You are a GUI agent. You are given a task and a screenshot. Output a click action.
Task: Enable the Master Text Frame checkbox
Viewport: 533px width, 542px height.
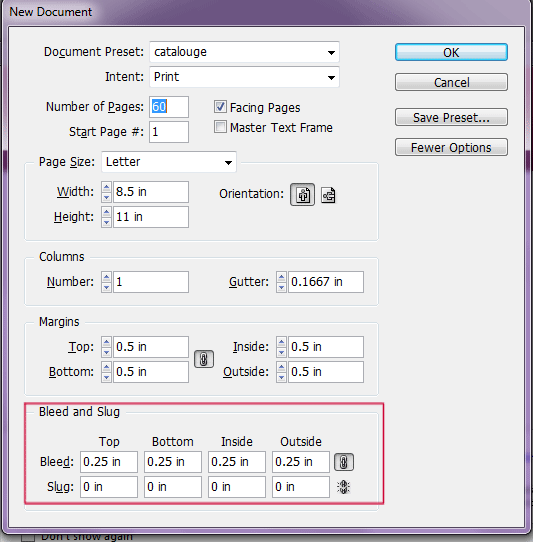click(x=220, y=127)
